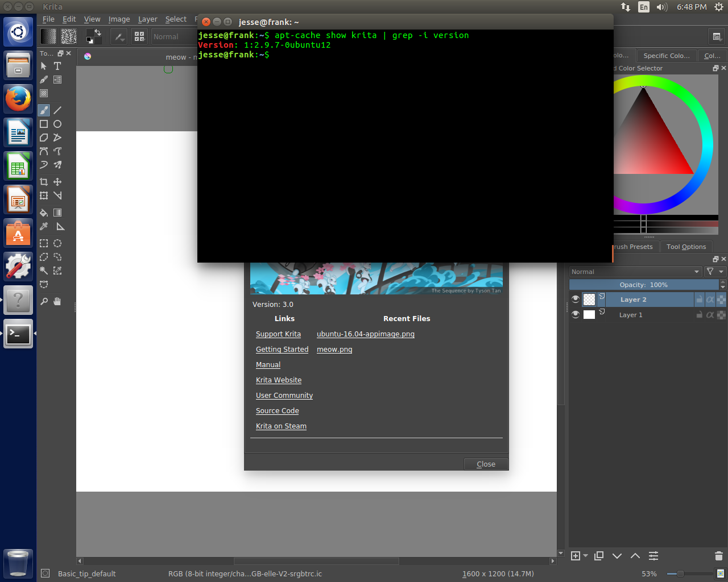Screen dimensions: 728x582
Task: Select the Fill bucket tool
Action: 44,213
